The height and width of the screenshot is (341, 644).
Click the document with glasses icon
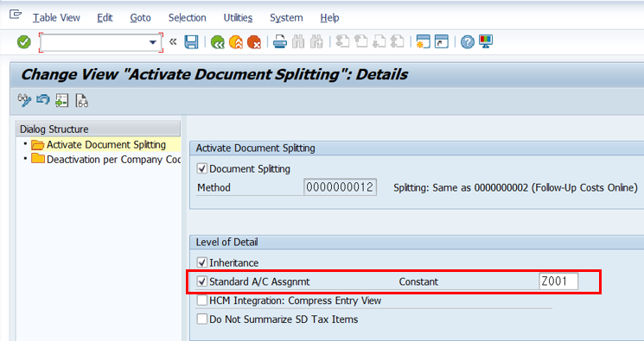pyautogui.click(x=81, y=100)
